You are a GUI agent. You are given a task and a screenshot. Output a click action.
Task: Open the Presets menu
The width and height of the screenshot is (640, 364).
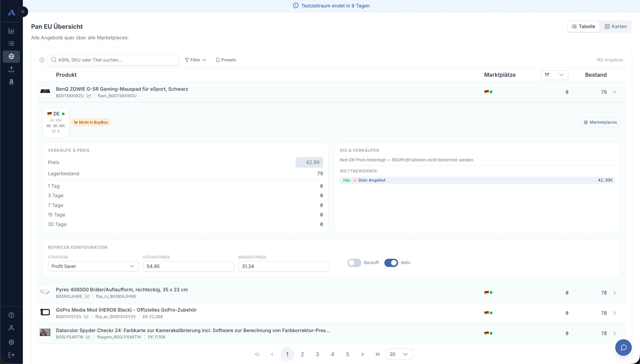(x=226, y=60)
